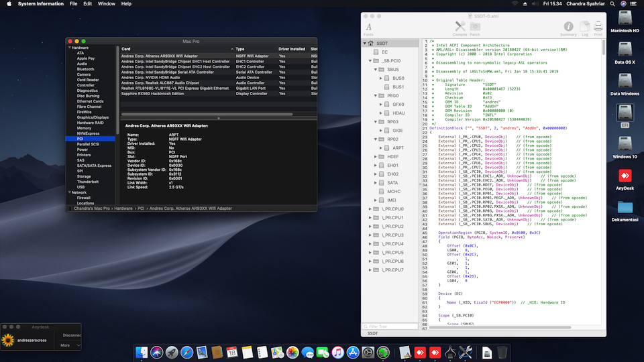644x362 pixels.
Task: Select the EFI volume icon on the desktop
Action: click(x=625, y=113)
